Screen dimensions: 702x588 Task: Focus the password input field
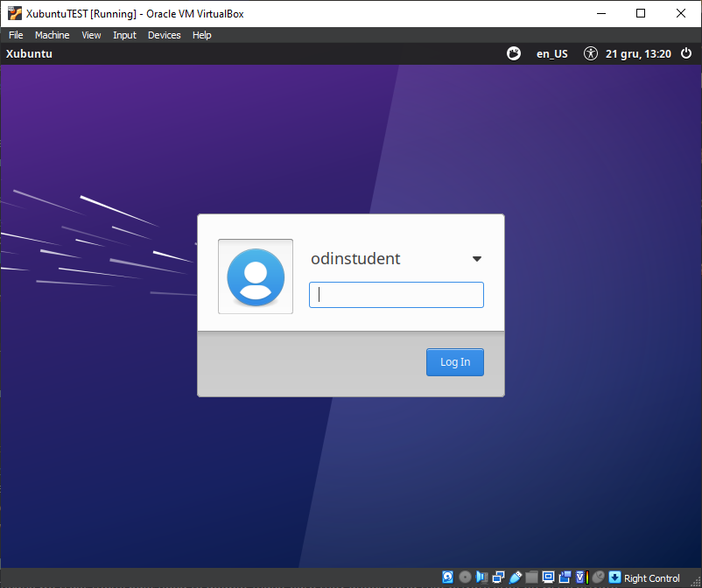397,295
